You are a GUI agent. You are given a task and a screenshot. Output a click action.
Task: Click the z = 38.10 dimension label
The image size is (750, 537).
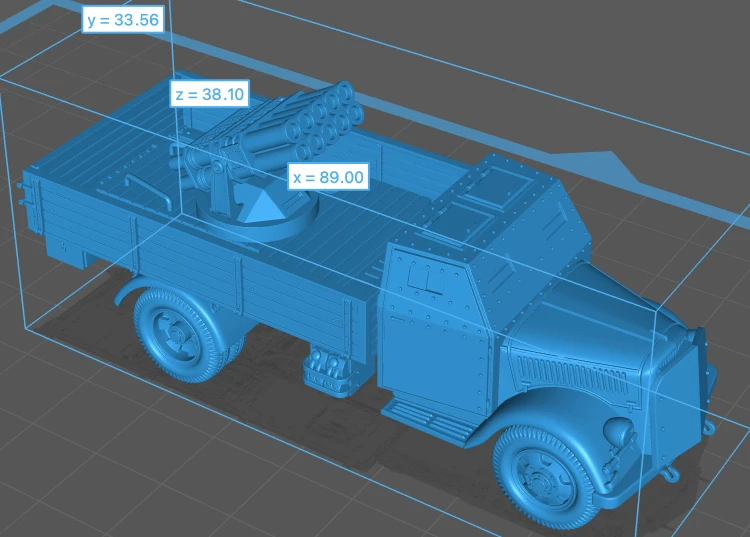coord(210,94)
